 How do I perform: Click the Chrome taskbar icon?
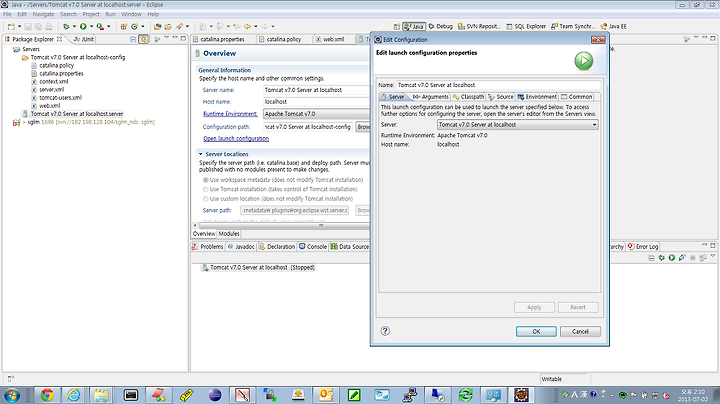tap(47, 395)
